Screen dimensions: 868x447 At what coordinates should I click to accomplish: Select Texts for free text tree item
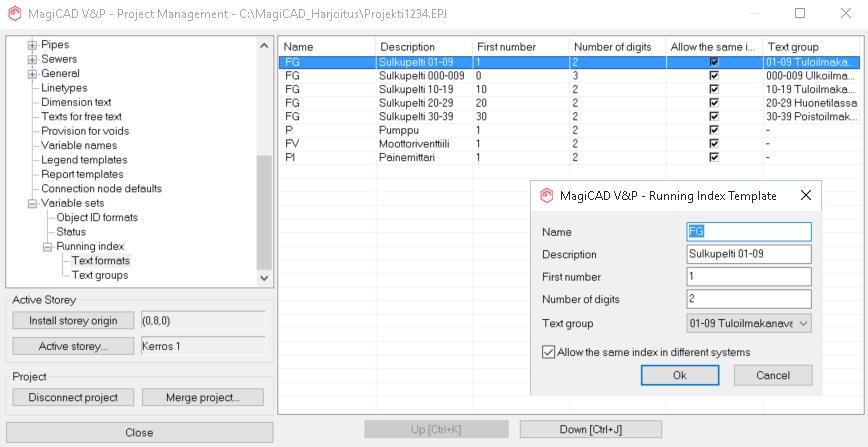[81, 117]
